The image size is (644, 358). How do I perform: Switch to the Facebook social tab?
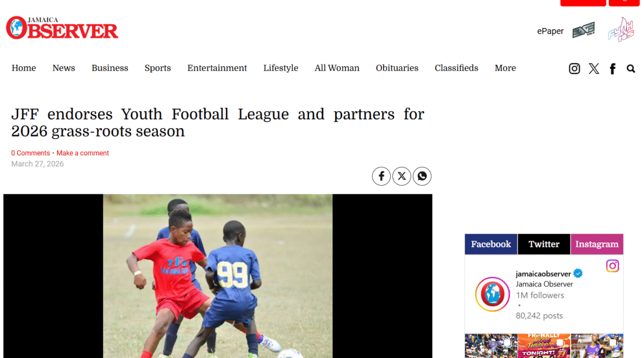tap(491, 244)
